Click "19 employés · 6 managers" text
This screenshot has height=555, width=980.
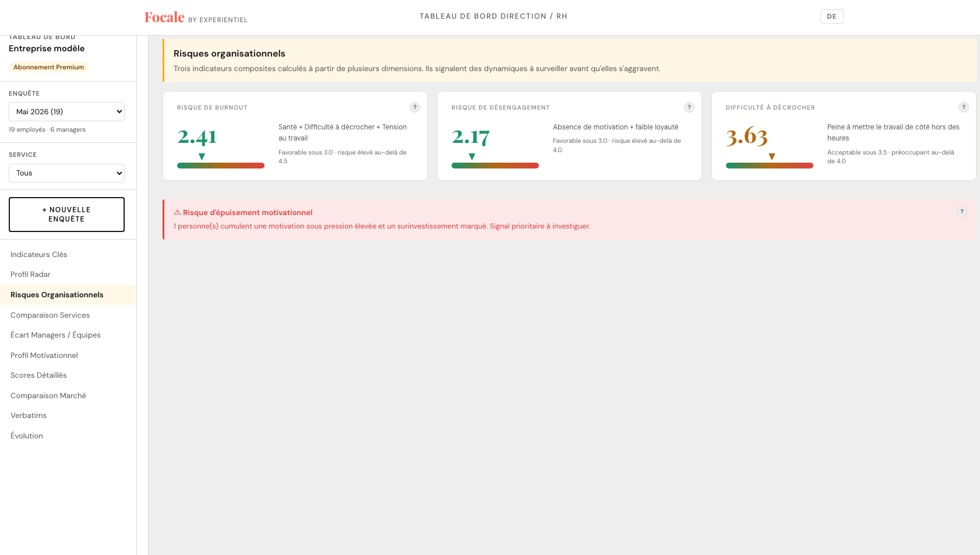tap(47, 129)
